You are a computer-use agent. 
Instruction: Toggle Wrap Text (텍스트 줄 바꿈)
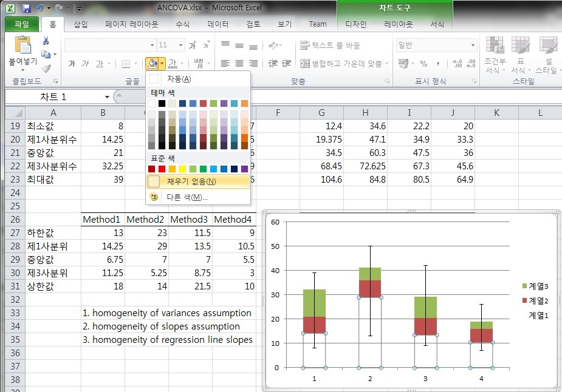pos(330,46)
